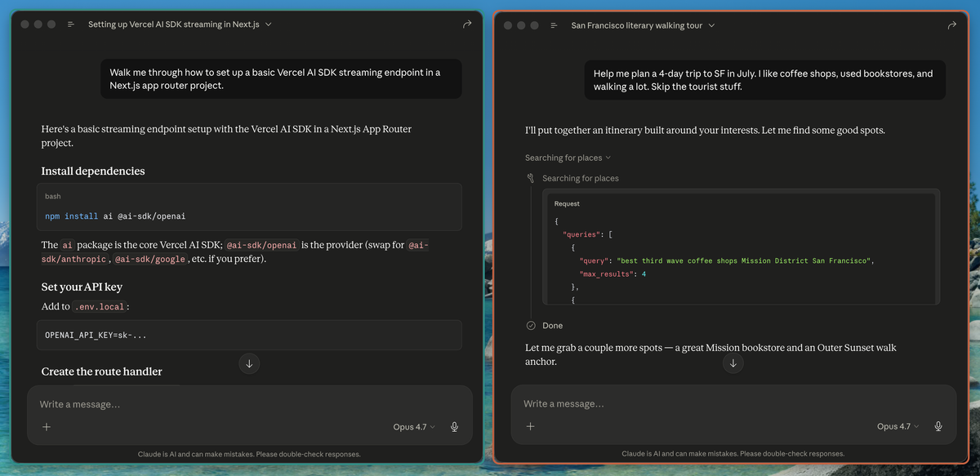Viewport: 980px width, 476px height.
Task: Close the right San Francisco chat window
Action: pyautogui.click(x=508, y=25)
